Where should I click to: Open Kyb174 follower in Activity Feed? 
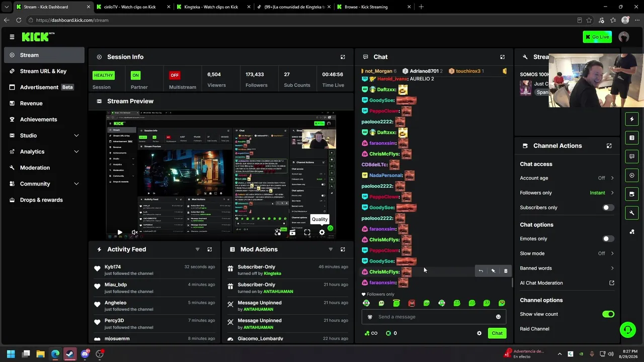(x=113, y=267)
